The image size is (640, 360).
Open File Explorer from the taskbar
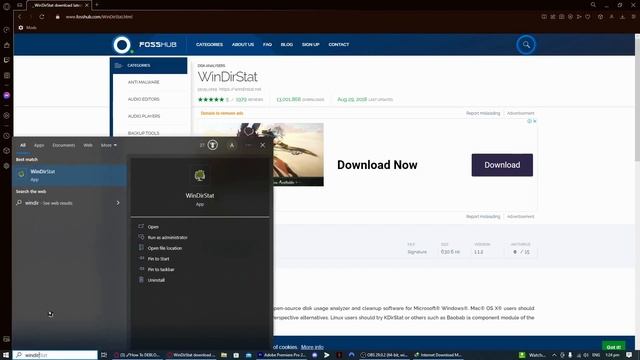[x=224, y=355]
